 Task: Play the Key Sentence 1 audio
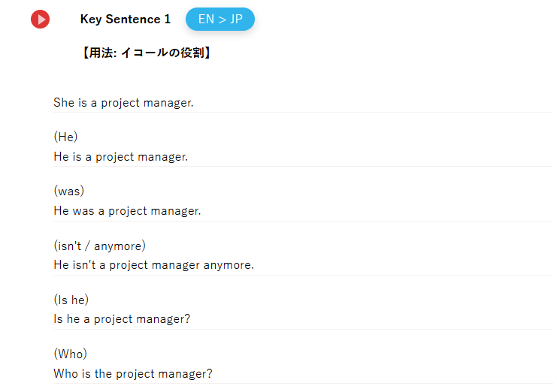41,20
